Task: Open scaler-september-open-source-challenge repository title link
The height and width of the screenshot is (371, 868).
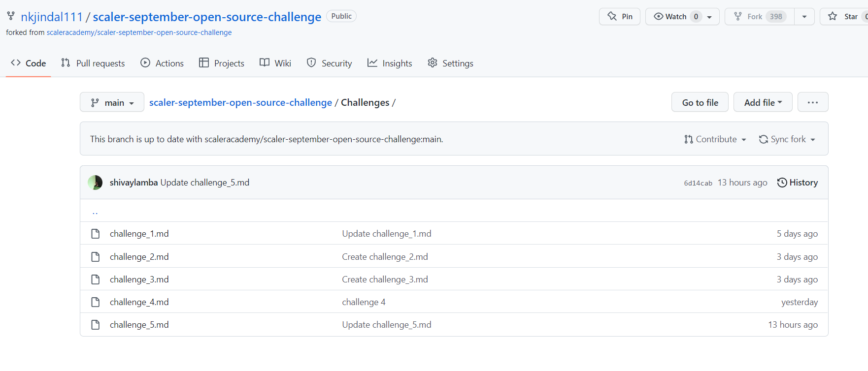Action: (x=207, y=17)
